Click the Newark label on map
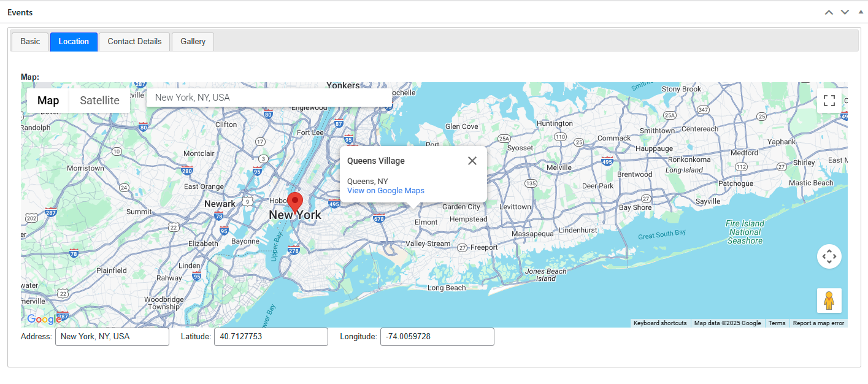This screenshot has height=384, width=868. (220, 204)
